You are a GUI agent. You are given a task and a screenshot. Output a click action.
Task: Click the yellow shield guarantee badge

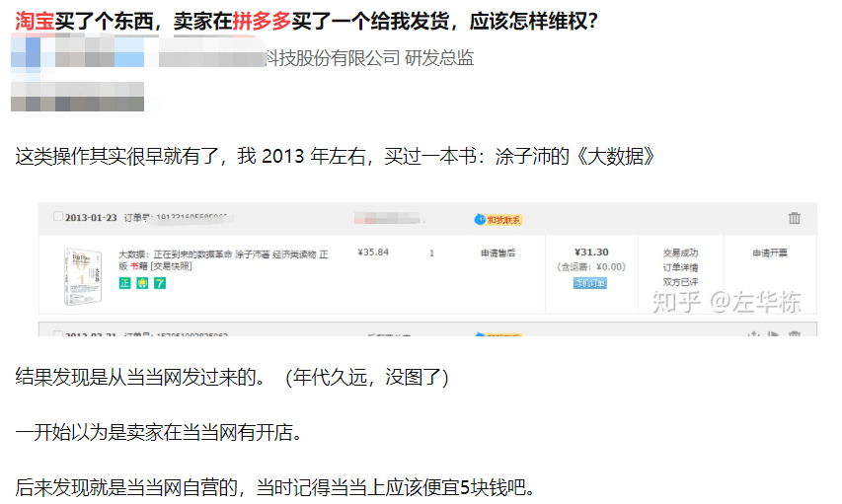(142, 283)
